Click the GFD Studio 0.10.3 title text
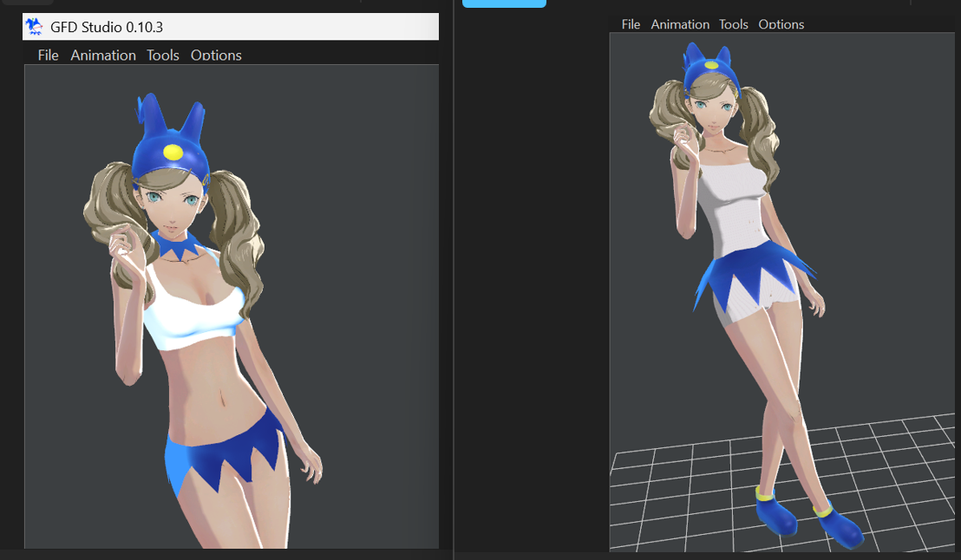Image resolution: width=961 pixels, height=560 pixels. point(107,27)
